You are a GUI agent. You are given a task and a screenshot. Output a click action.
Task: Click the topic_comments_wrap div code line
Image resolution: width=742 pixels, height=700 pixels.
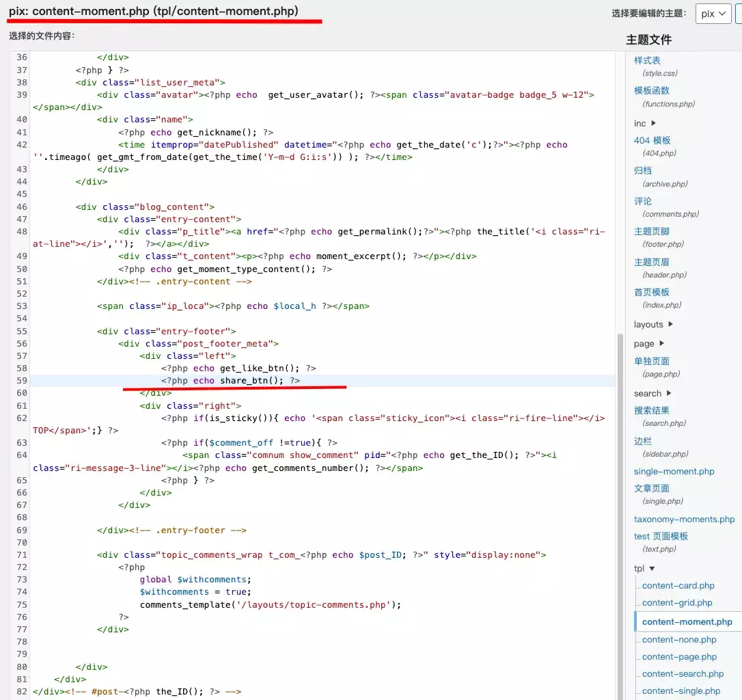pos(321,554)
